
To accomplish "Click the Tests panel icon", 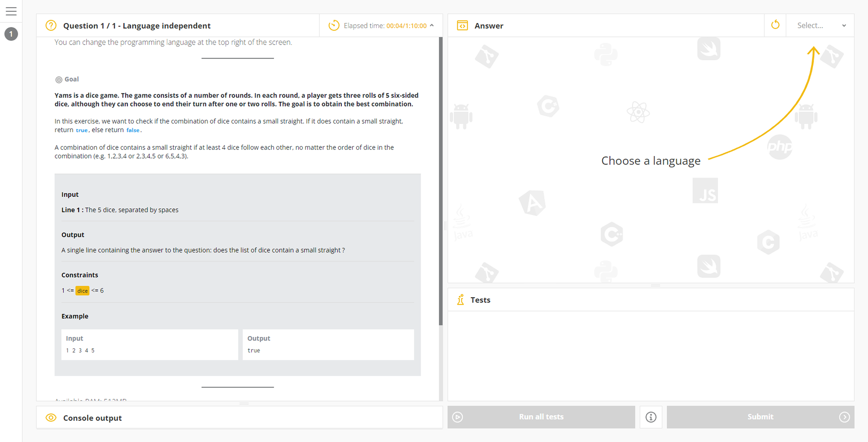I will point(461,300).
